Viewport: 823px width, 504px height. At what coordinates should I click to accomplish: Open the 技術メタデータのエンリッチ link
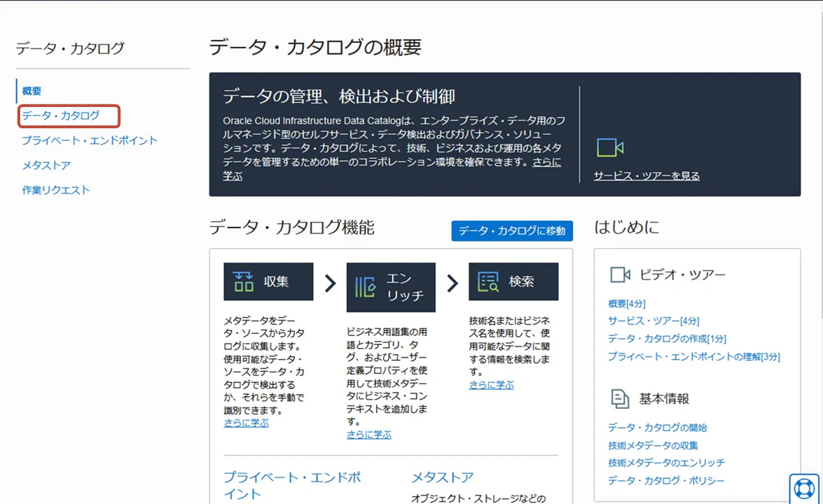pyautogui.click(x=667, y=463)
